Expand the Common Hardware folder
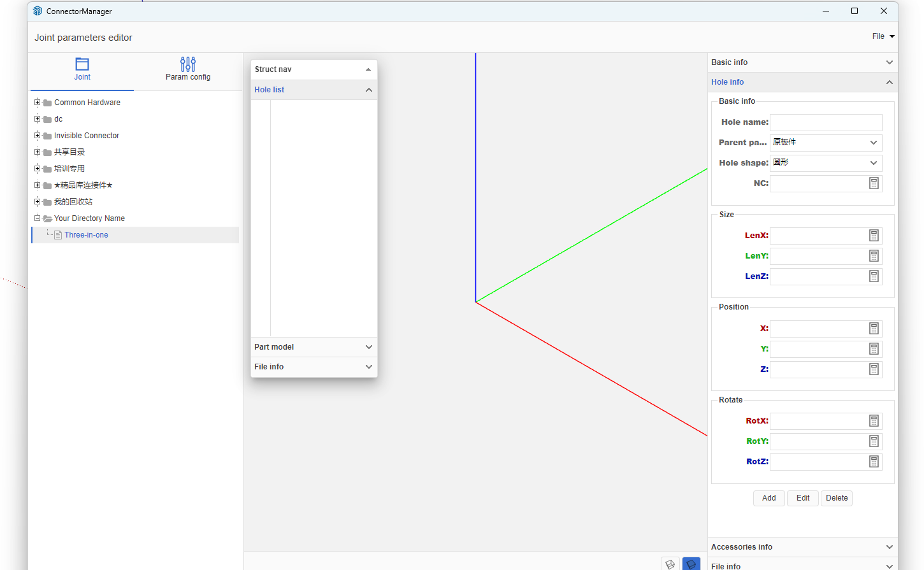The height and width of the screenshot is (570, 924). coord(37,103)
